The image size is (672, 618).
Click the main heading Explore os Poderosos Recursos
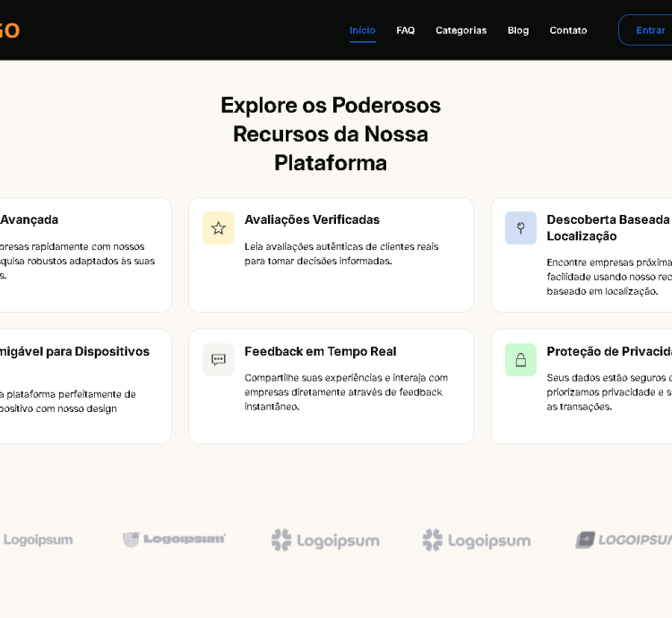click(331, 133)
